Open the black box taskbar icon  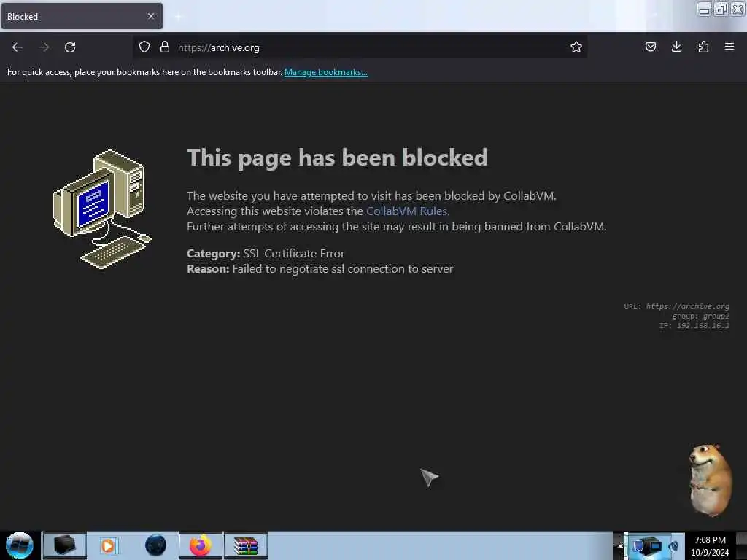pos(65,545)
